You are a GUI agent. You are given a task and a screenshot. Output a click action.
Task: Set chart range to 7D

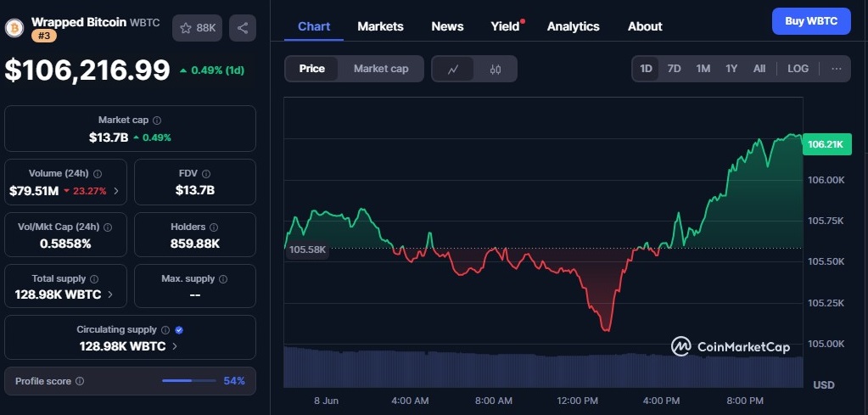[x=675, y=69]
